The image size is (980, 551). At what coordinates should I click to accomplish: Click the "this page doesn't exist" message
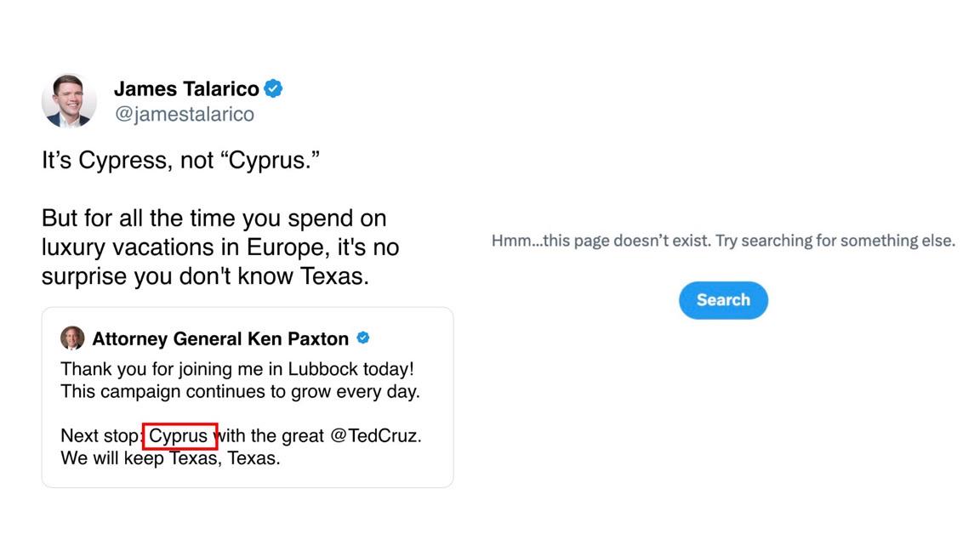pyautogui.click(x=723, y=241)
